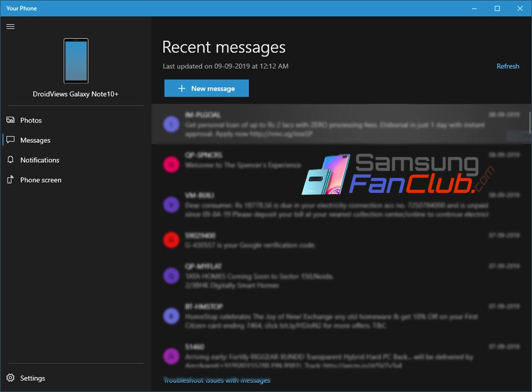Image resolution: width=532 pixels, height=392 pixels.
Task: Open the HomeStop Joy of New message
Action: [x=340, y=316]
